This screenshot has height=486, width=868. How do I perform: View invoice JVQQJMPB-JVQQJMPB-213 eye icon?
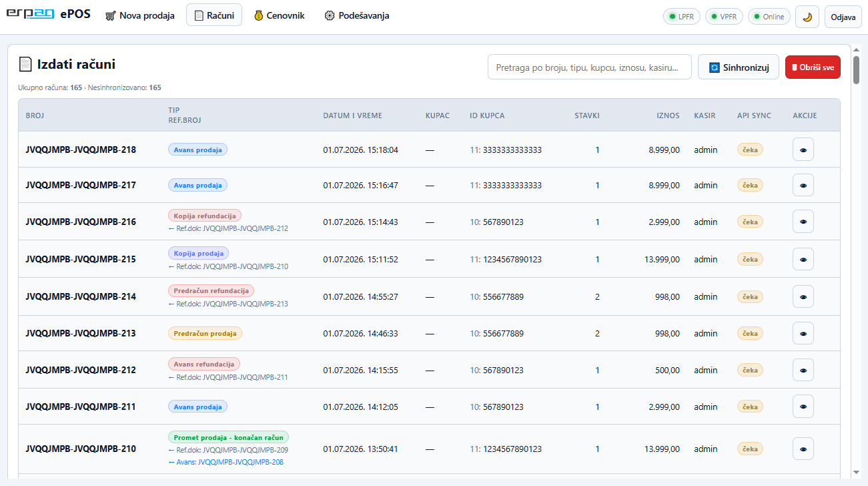[x=803, y=333]
